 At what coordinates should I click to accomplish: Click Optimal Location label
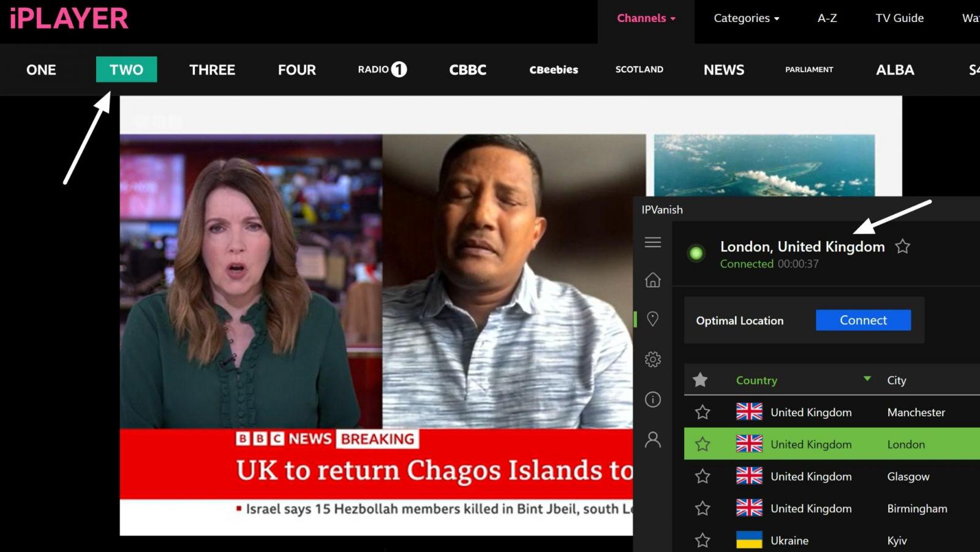click(x=739, y=321)
